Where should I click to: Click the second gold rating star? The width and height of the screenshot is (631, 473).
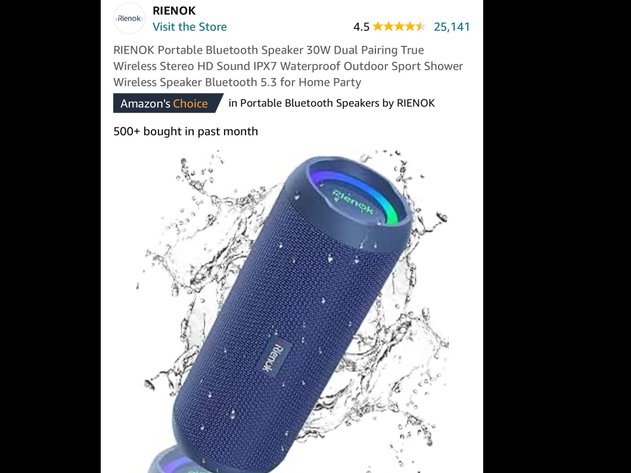pyautogui.click(x=388, y=27)
